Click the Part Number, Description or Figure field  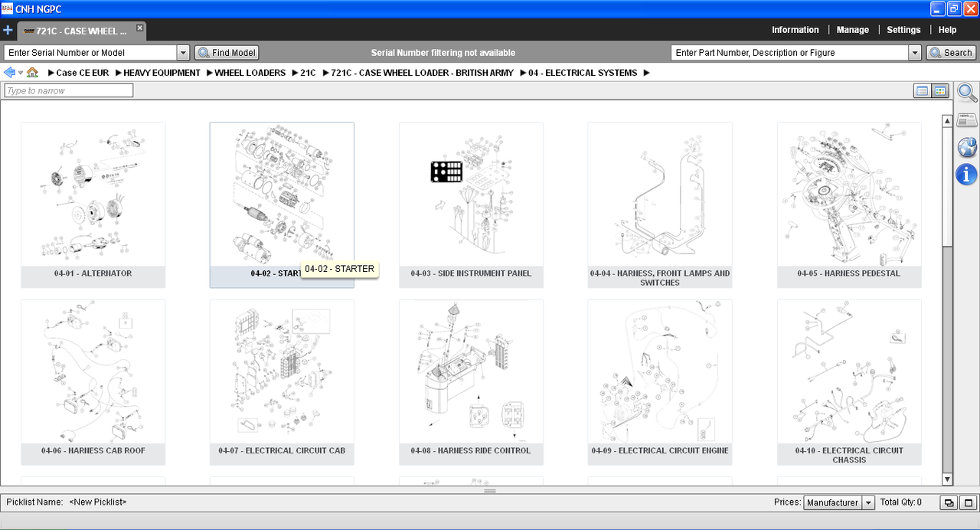[790, 53]
